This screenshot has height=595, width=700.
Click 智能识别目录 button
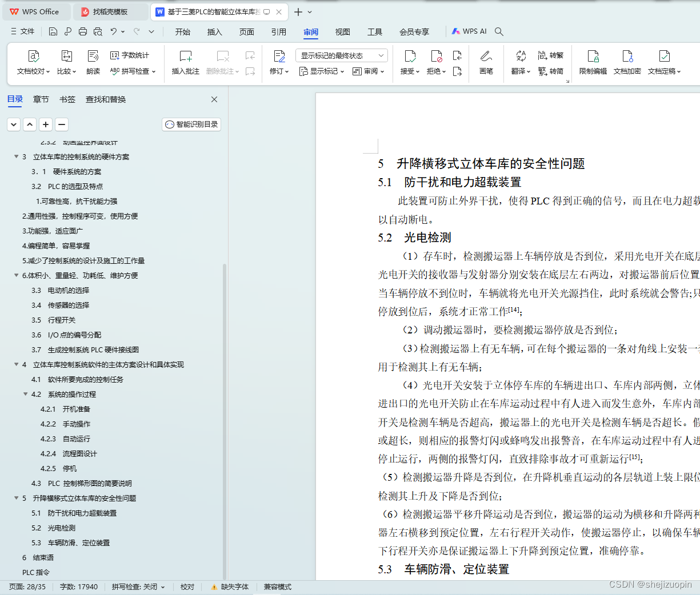(x=191, y=124)
